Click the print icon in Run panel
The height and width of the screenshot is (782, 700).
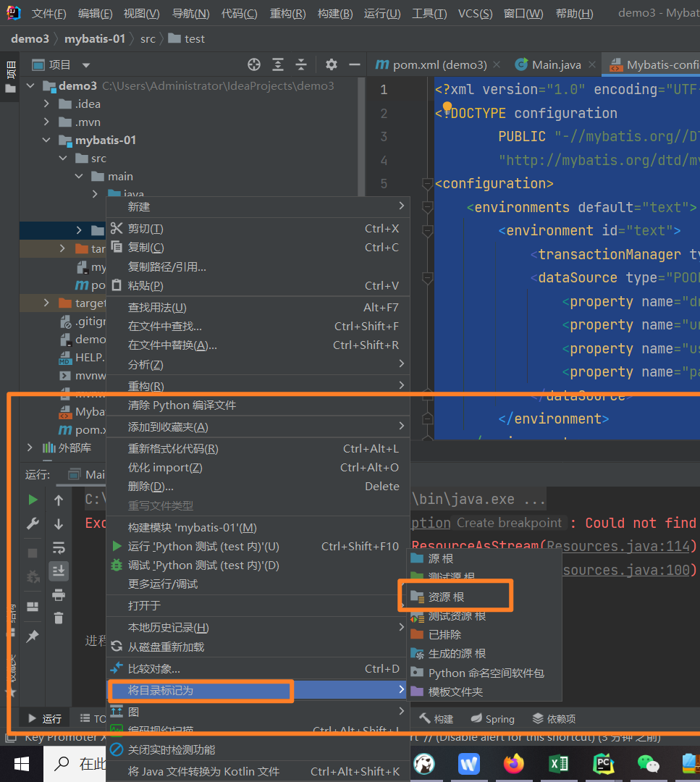click(x=59, y=594)
